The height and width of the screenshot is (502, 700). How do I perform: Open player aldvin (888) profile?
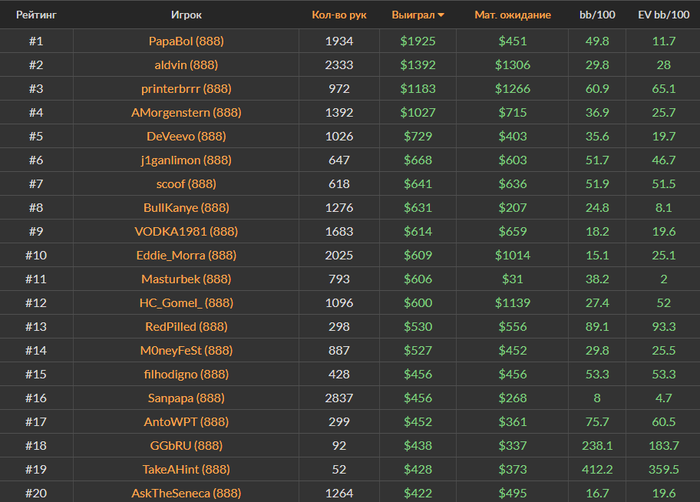pyautogui.click(x=186, y=65)
